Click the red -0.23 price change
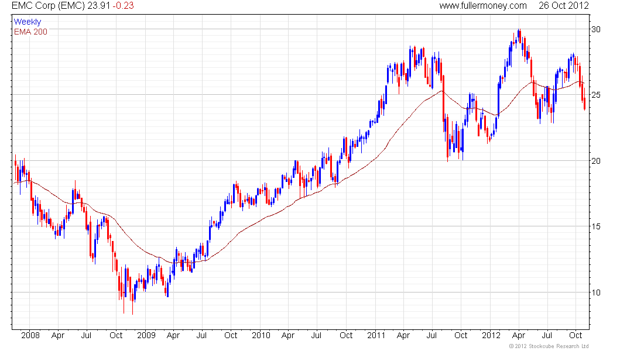Image resolution: width=644 pixels, height=351 pixels. [123, 6]
